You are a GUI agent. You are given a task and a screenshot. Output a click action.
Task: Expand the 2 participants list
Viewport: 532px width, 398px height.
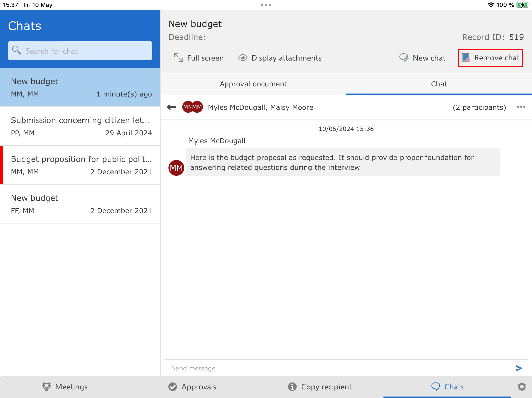[x=479, y=107]
